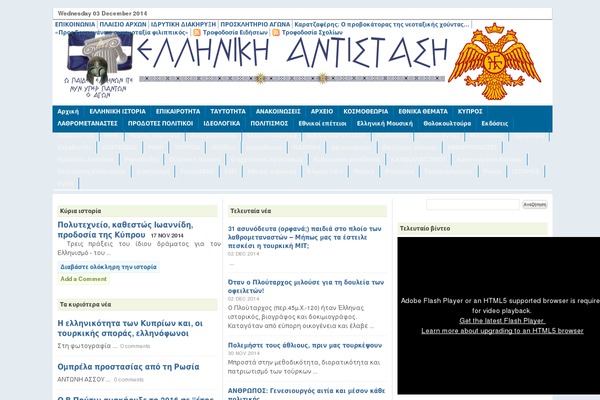Click the ΕΛΛΗΝΙΚΗ ΑΝΤΙΣΤΑΣΗ title banner

[x=292, y=59]
